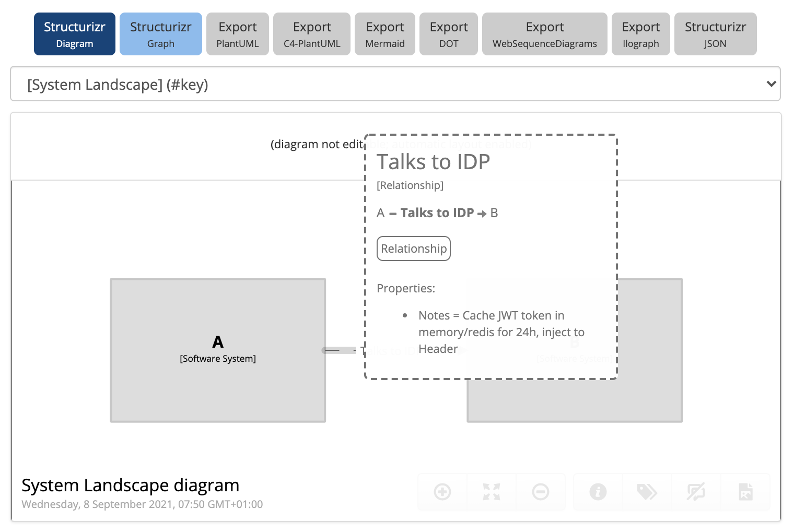Switch to the Structurizr Diagram view
The image size is (794, 532).
point(74,33)
